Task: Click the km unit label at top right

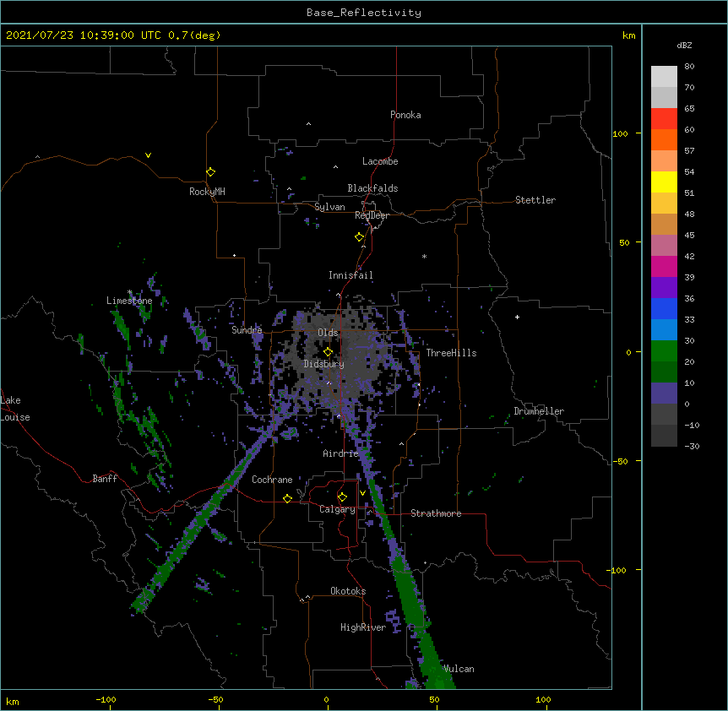Action: [628, 35]
